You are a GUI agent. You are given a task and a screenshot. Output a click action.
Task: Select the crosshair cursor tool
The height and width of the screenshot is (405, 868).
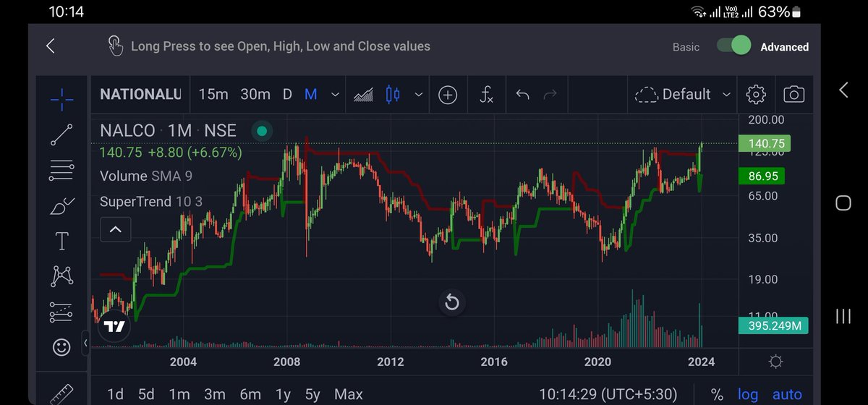click(61, 99)
